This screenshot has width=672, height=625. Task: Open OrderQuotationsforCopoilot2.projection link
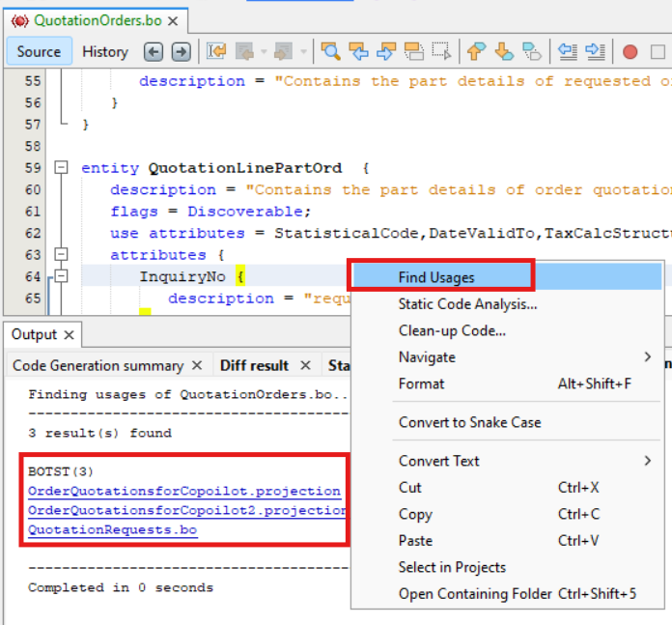(x=187, y=511)
